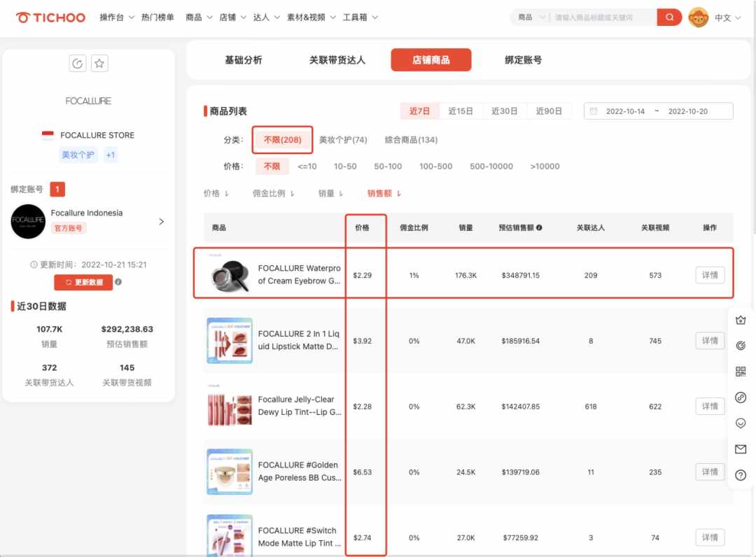This screenshot has width=756, height=557.
Task: Expand the 商品 navigation menu
Action: coord(199,17)
